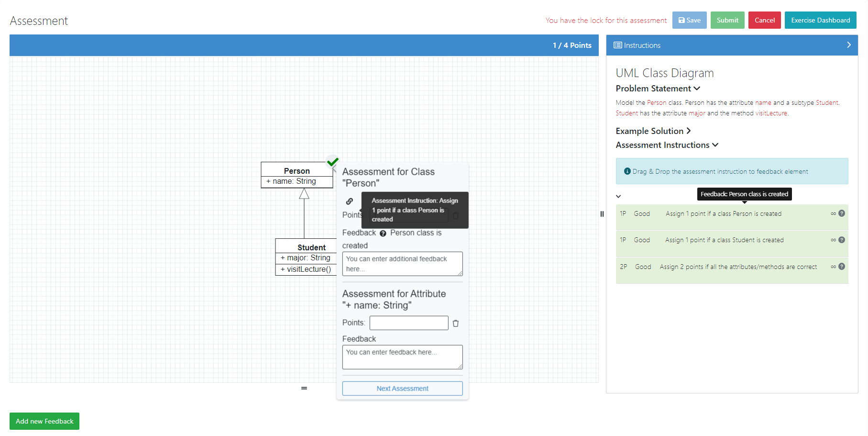Image resolution: width=868 pixels, height=436 pixels.
Task: Click the Next Assessment button
Action: pyautogui.click(x=402, y=389)
